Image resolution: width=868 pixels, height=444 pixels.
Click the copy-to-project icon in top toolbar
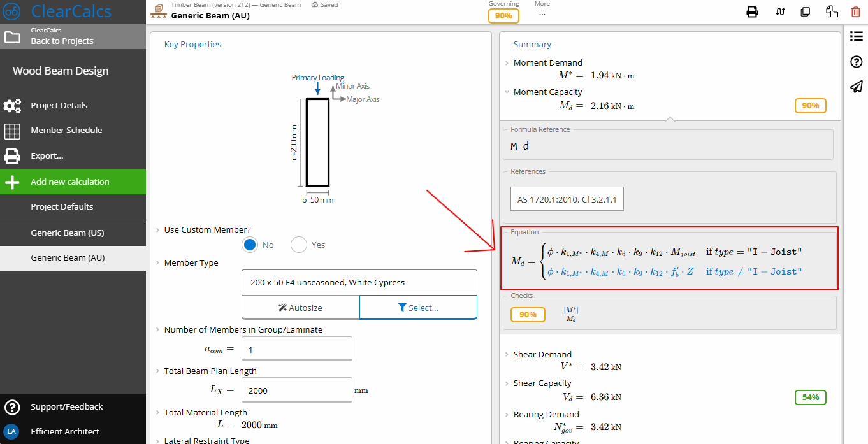(832, 11)
